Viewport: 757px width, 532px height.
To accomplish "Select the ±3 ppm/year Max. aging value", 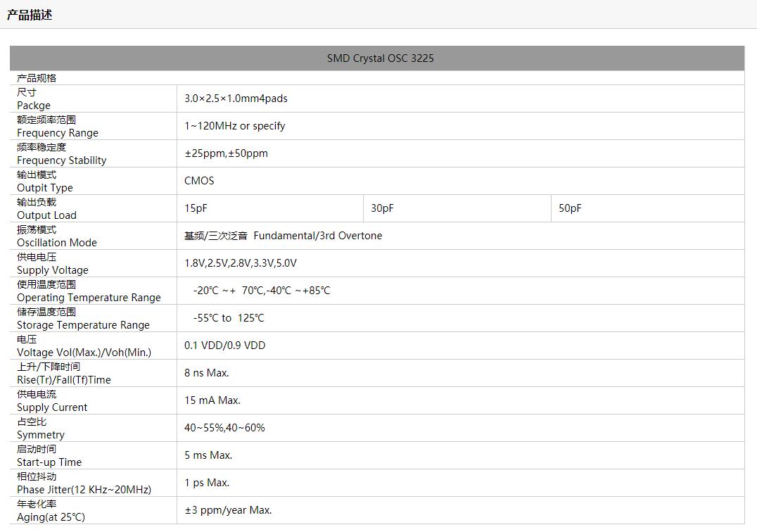I will [228, 510].
